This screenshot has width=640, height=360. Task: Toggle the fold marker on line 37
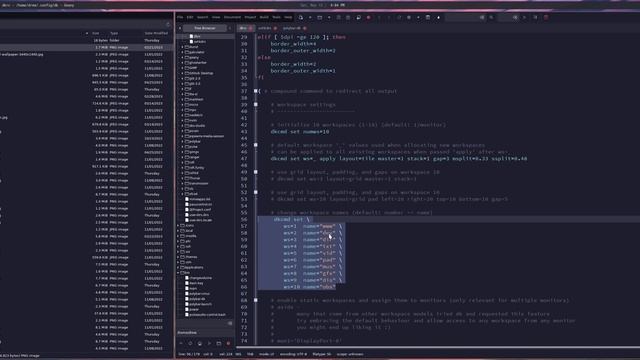(256, 91)
